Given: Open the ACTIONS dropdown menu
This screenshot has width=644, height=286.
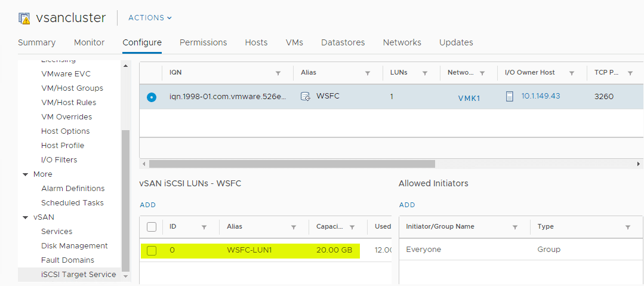Looking at the screenshot, I should tap(150, 18).
